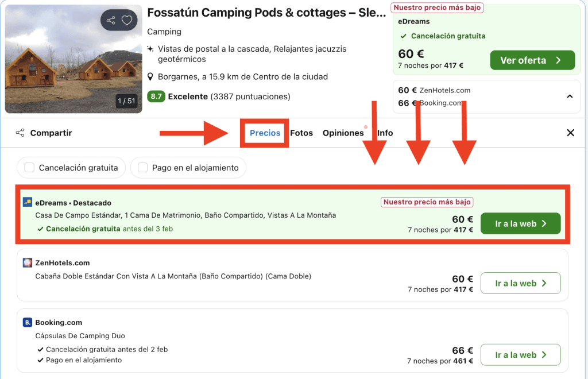
Task: Click Ir a la web for eDreams
Action: [520, 224]
